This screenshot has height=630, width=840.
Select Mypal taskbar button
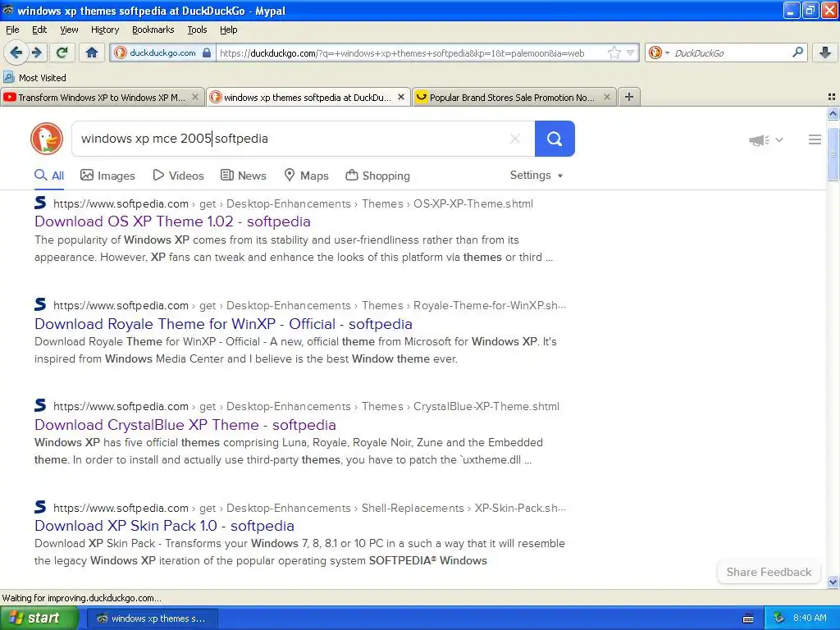tap(152, 619)
